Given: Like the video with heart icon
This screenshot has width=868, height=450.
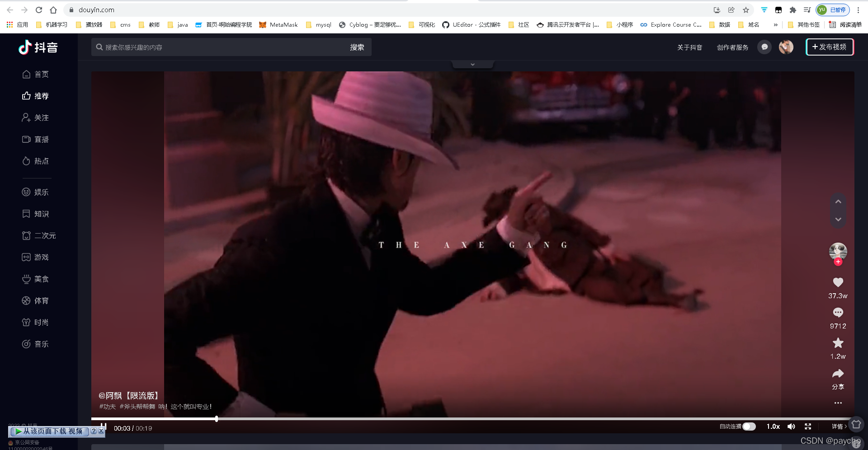Looking at the screenshot, I should click(838, 282).
